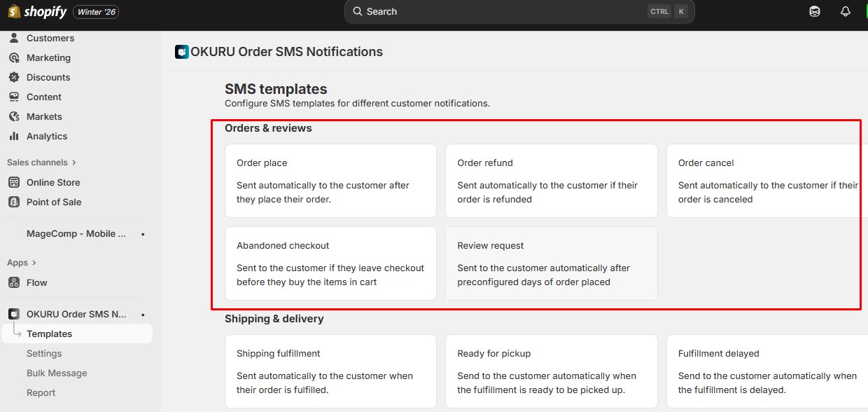Click the Customers icon in sidebar
Screen dimensions: 868x412
(x=14, y=38)
